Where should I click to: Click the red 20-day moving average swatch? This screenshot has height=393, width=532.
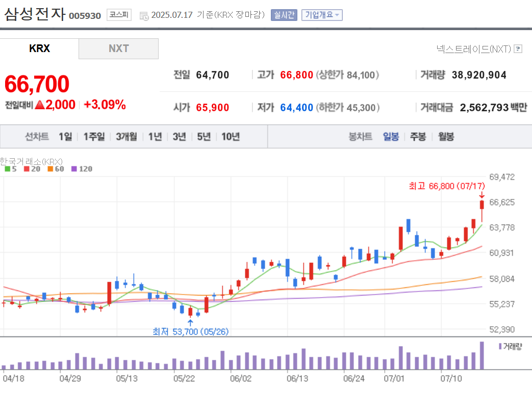(27, 168)
